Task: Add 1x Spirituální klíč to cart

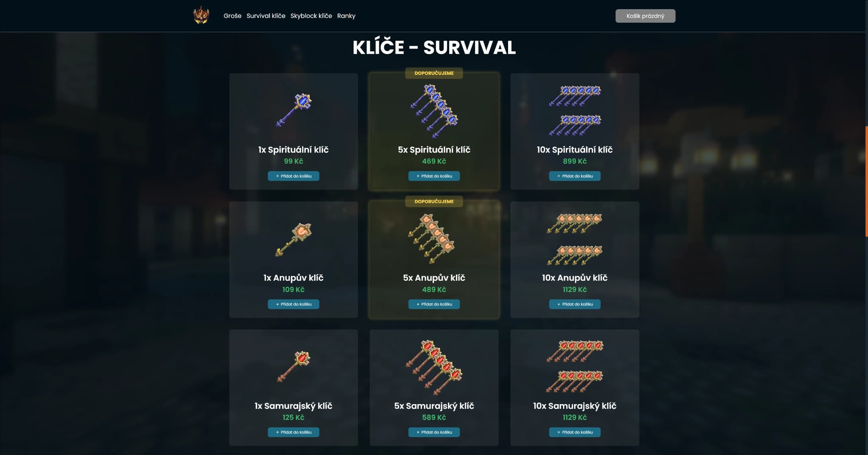Action: click(x=293, y=176)
